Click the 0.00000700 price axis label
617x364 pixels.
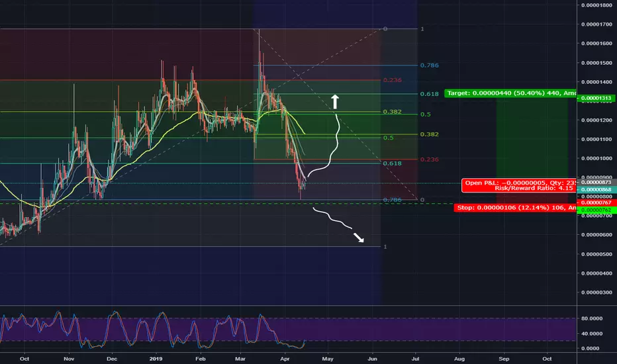tap(596, 216)
